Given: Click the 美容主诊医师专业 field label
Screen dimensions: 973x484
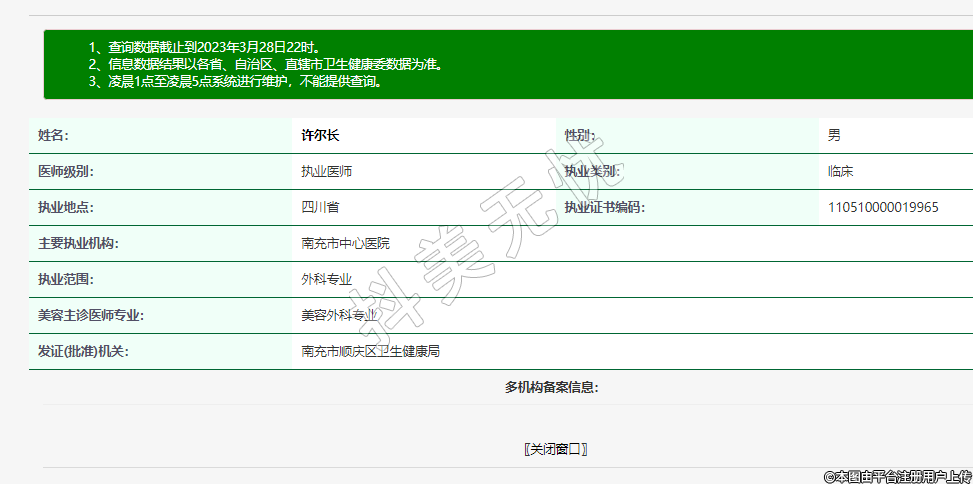Looking at the screenshot, I should tap(91, 315).
